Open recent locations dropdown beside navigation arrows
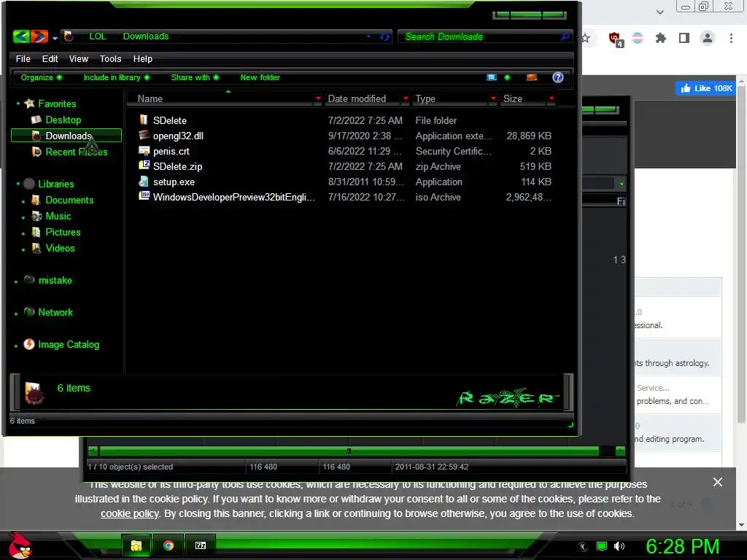747x560 pixels. [x=55, y=38]
